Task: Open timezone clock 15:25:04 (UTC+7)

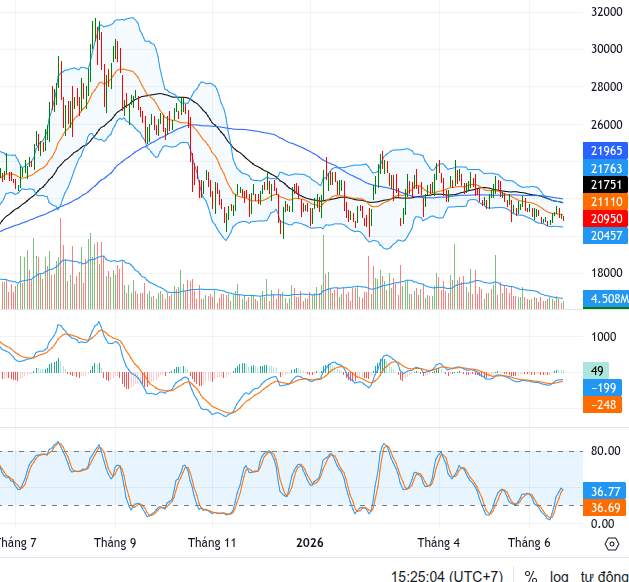Action: pyautogui.click(x=446, y=577)
